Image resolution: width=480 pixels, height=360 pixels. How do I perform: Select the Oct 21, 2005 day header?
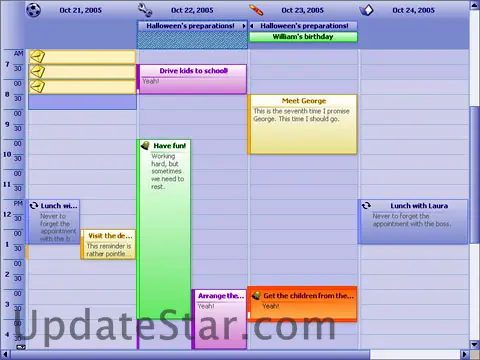[x=81, y=10]
